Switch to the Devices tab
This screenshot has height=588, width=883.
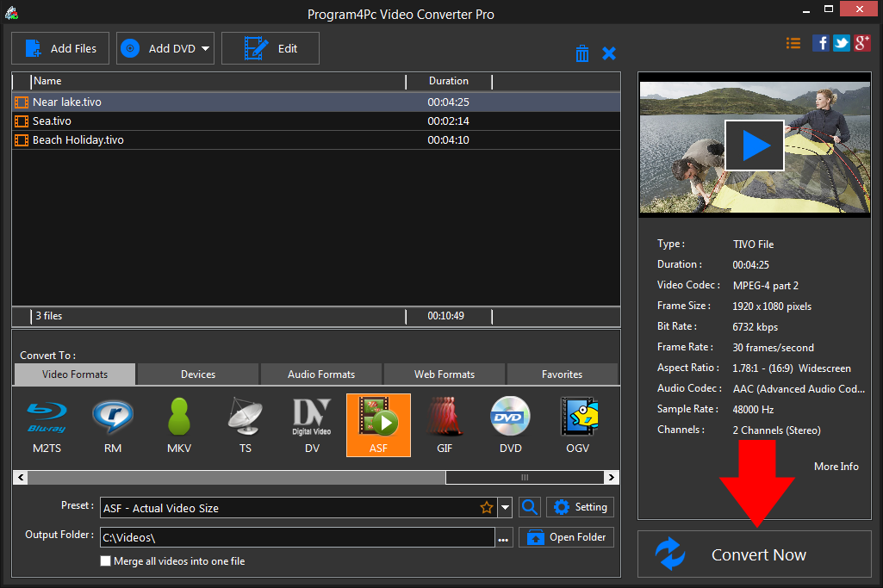tap(198, 374)
